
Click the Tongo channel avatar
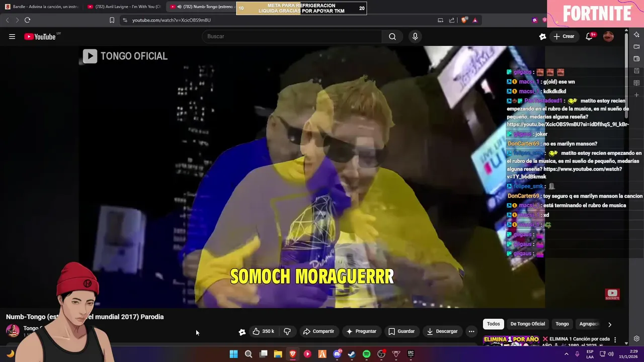click(x=13, y=330)
